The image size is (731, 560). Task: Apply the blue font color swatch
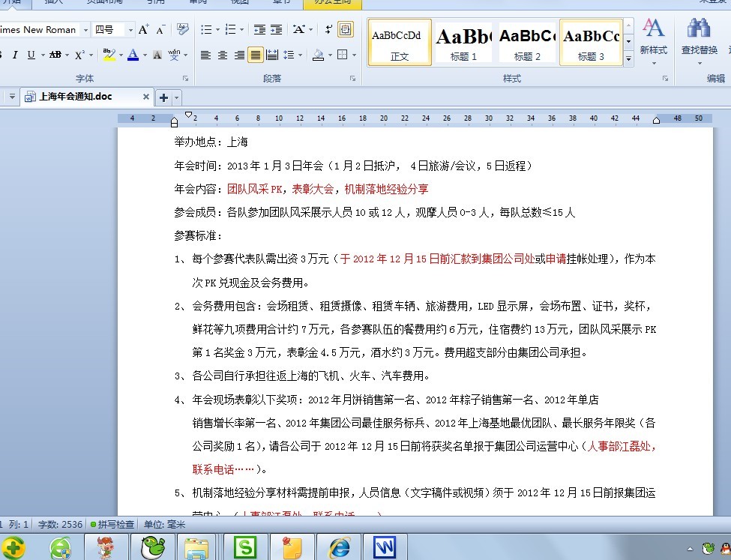coord(133,55)
